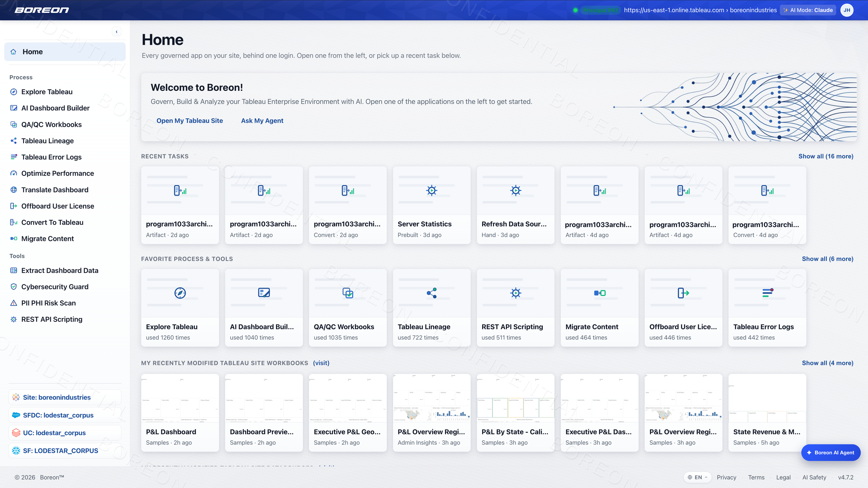
Task: Click the green connection status indicator
Action: point(575,10)
